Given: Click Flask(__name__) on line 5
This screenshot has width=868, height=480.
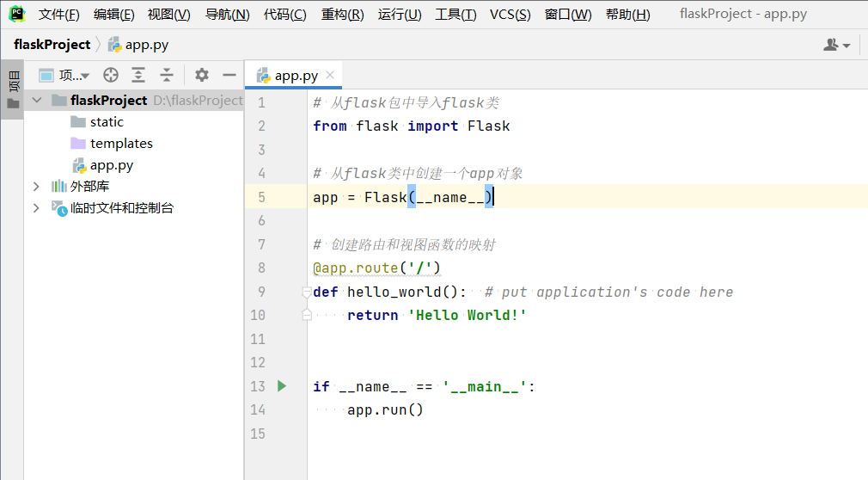Looking at the screenshot, I should coord(429,197).
